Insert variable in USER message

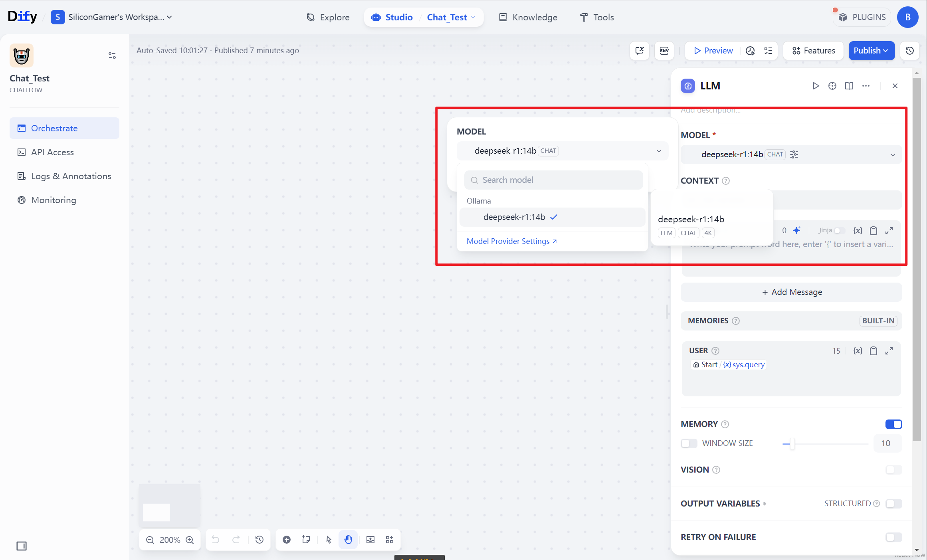click(x=858, y=351)
